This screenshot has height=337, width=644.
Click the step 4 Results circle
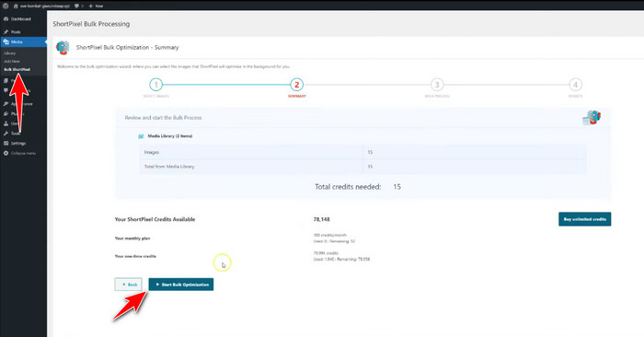(575, 85)
